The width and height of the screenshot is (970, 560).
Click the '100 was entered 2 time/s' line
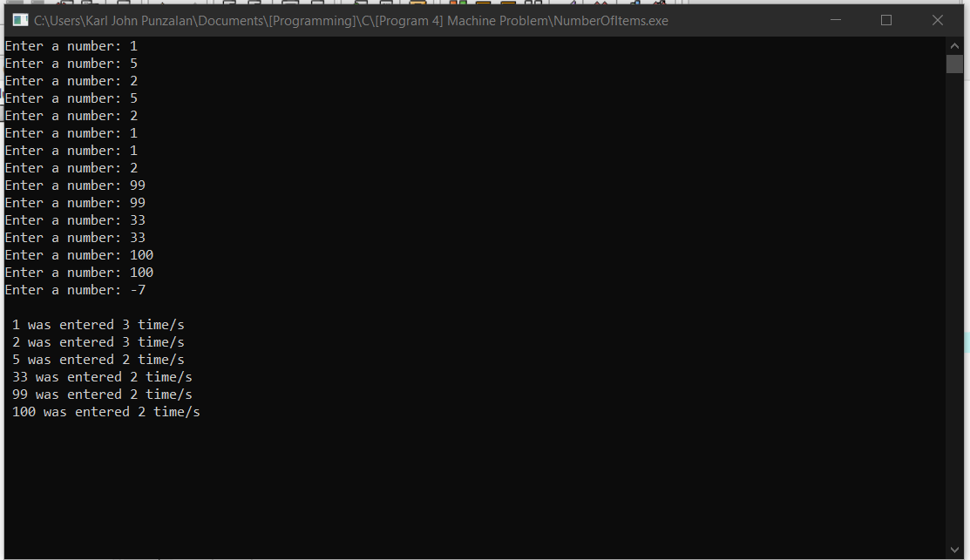coord(107,411)
